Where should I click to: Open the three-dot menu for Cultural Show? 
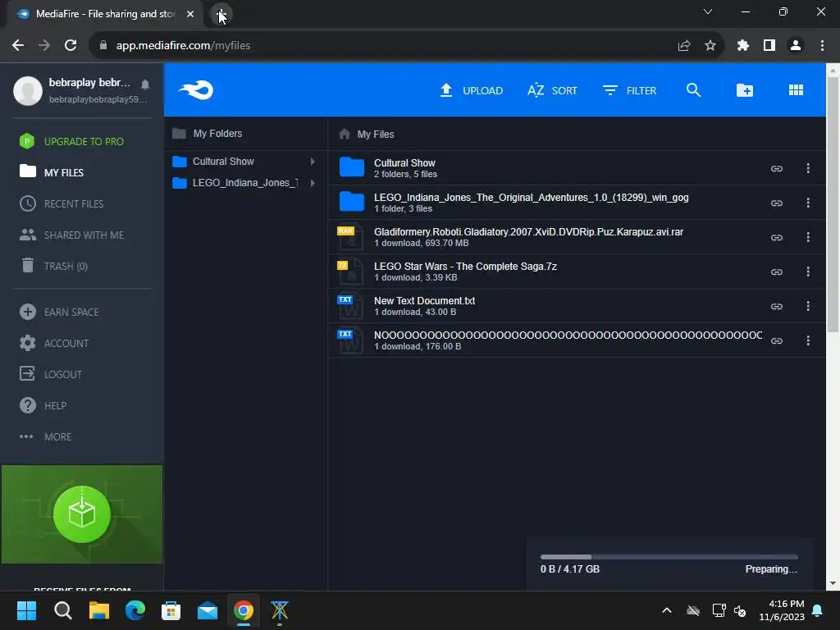point(808,168)
